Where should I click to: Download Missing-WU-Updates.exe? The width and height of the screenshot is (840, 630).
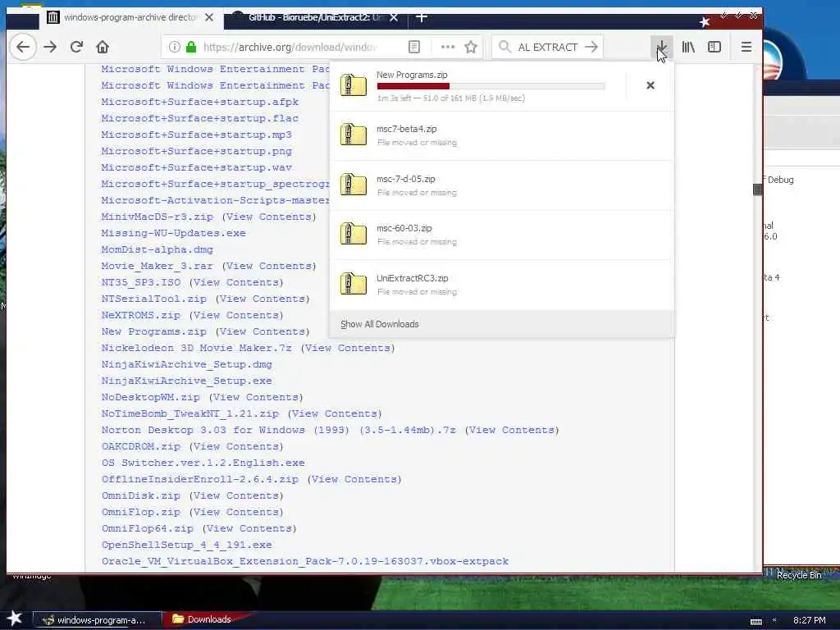[174, 233]
